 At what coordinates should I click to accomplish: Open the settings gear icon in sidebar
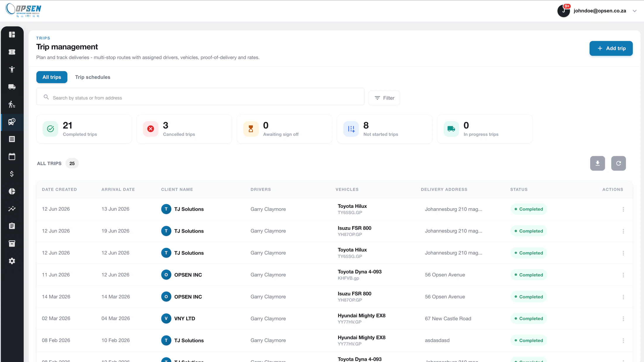point(12,261)
